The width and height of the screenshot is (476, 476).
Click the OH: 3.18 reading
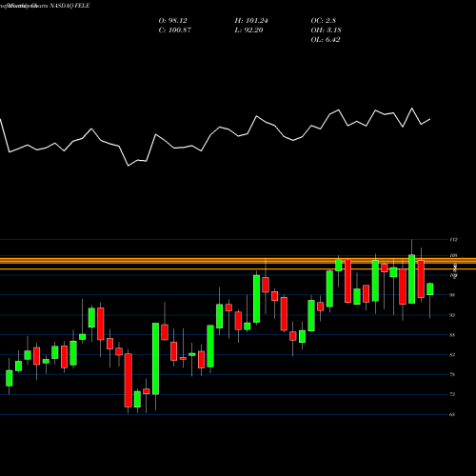[326, 30]
